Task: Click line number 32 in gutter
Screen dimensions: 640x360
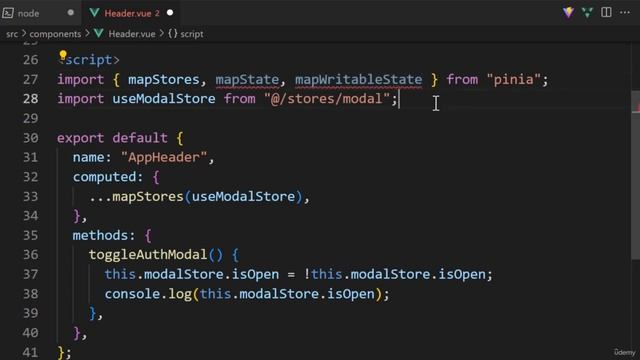Action: tap(31, 177)
